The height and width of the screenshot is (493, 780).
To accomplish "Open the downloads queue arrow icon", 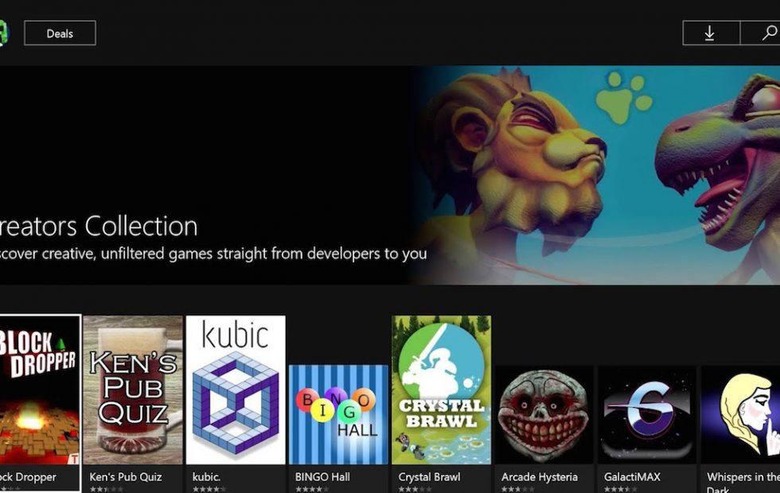I will click(711, 33).
